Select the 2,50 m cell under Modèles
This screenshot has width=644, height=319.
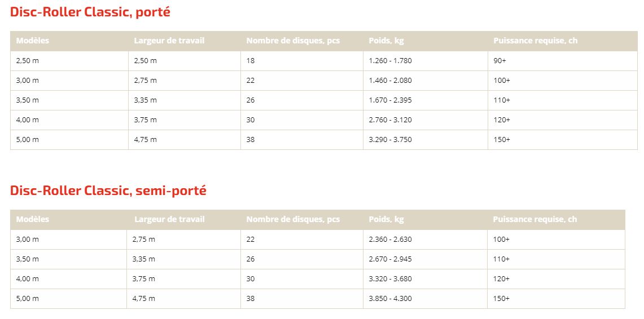coord(28,61)
